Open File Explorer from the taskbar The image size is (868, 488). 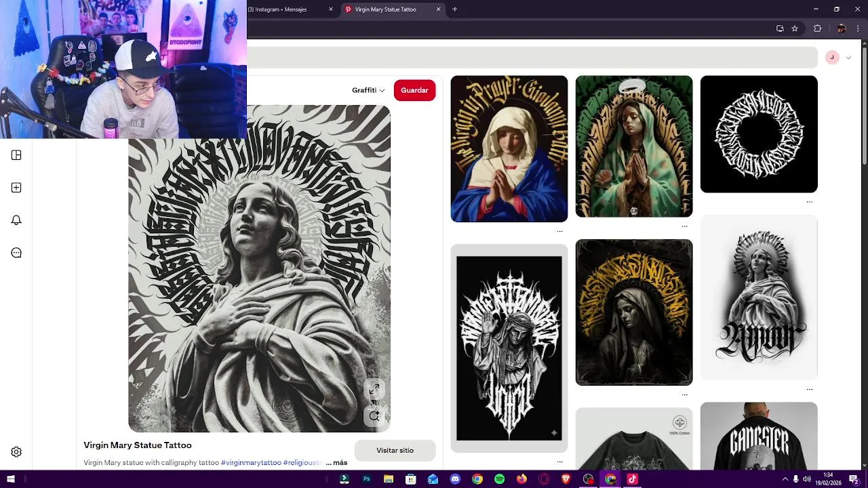coord(389,479)
